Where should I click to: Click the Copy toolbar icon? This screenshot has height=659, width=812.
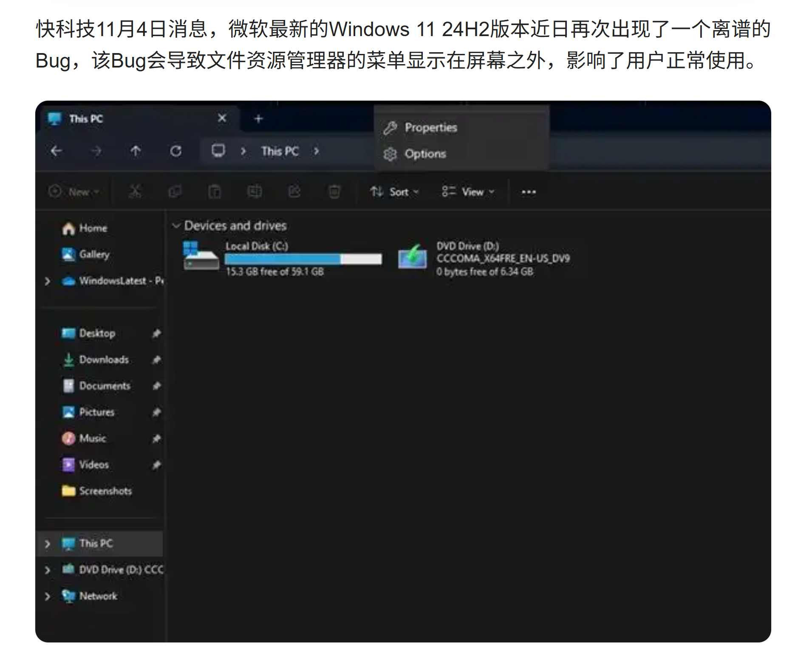(175, 192)
